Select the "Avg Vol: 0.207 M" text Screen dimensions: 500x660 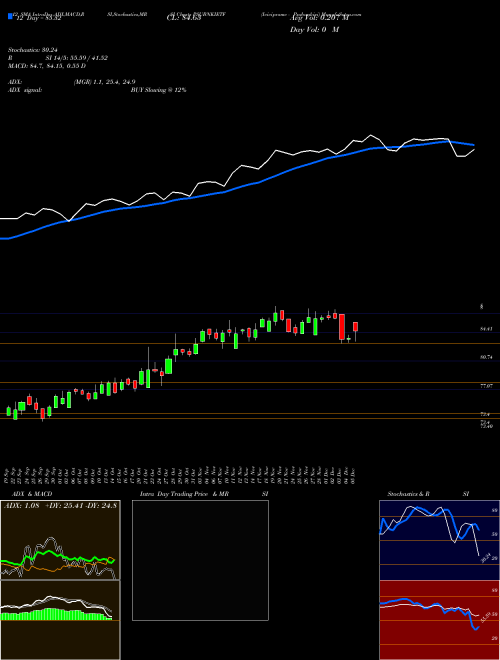319,18
